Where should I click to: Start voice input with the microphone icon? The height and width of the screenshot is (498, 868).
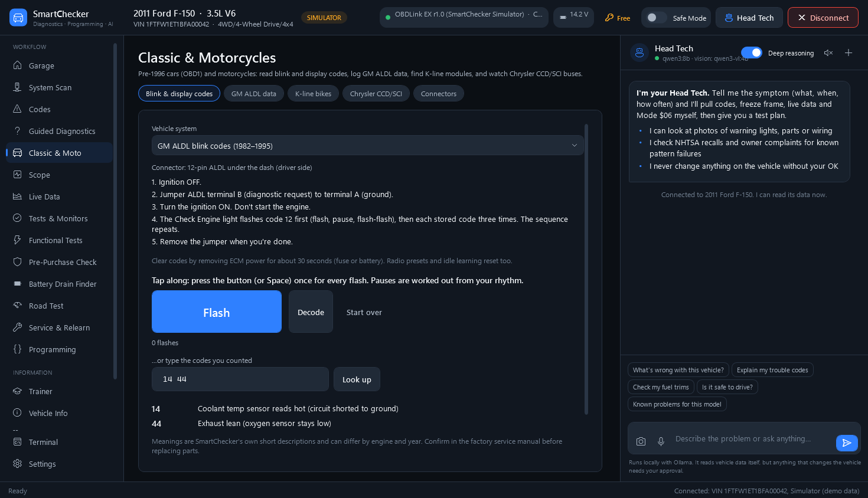coord(661,441)
